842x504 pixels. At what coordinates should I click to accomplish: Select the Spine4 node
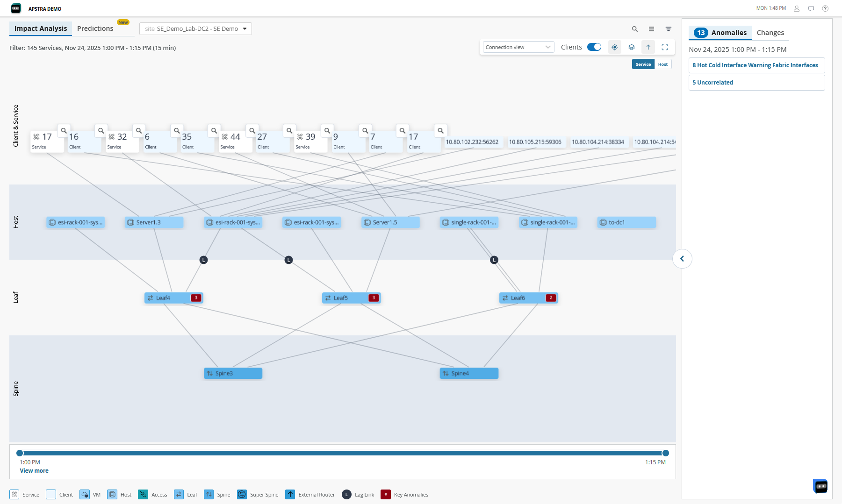[469, 374]
